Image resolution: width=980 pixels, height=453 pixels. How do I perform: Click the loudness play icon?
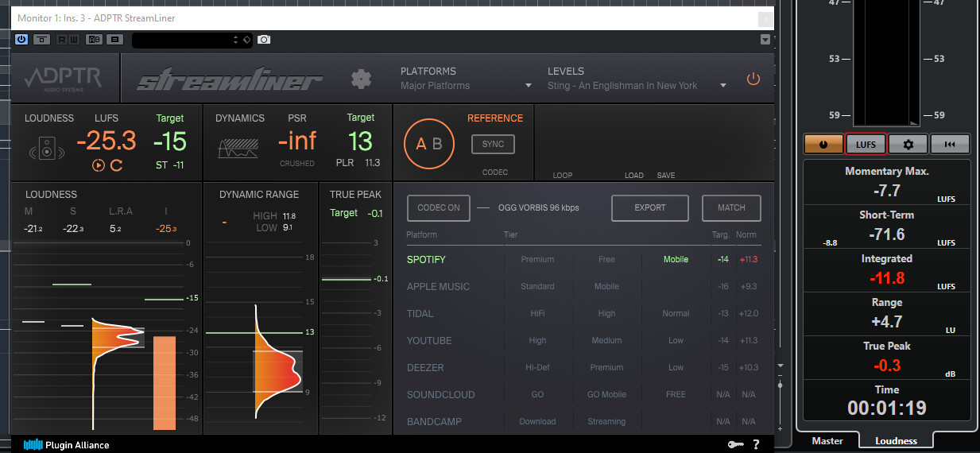coord(99,165)
